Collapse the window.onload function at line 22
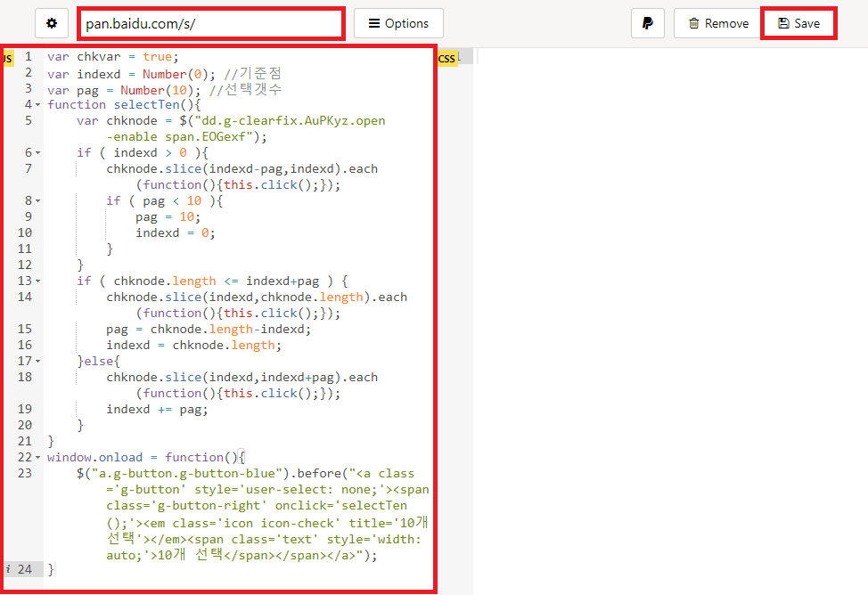Viewport: 868px width, 595px height. (38, 458)
